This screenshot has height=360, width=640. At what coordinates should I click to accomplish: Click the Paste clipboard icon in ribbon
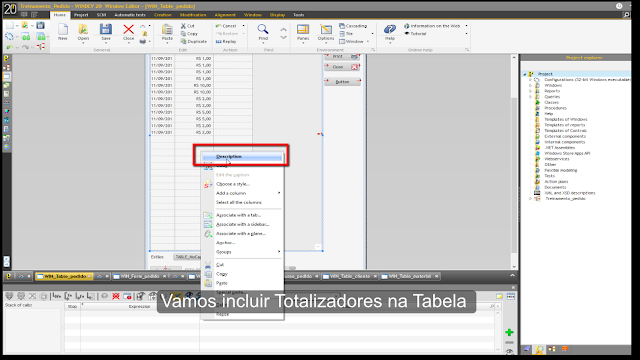point(167,29)
